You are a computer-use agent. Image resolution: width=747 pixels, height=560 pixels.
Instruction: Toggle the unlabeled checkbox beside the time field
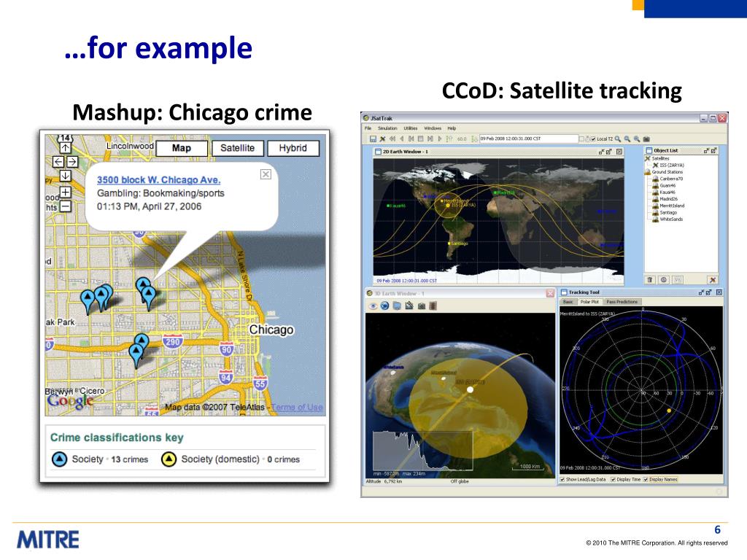(x=581, y=139)
